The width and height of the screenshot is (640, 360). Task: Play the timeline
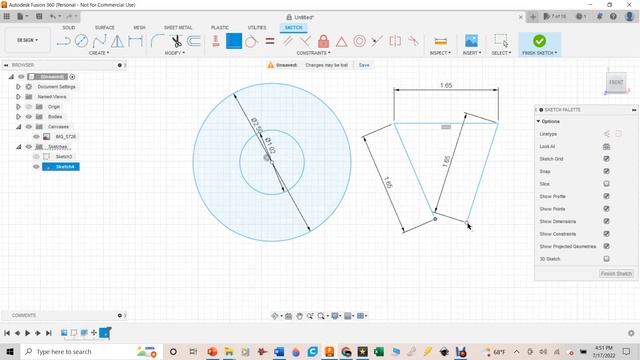click(27, 333)
